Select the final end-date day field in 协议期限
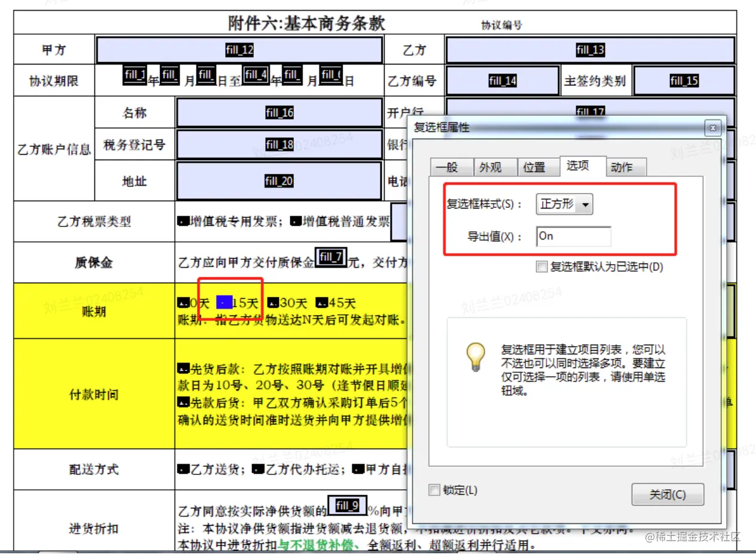 331,75
